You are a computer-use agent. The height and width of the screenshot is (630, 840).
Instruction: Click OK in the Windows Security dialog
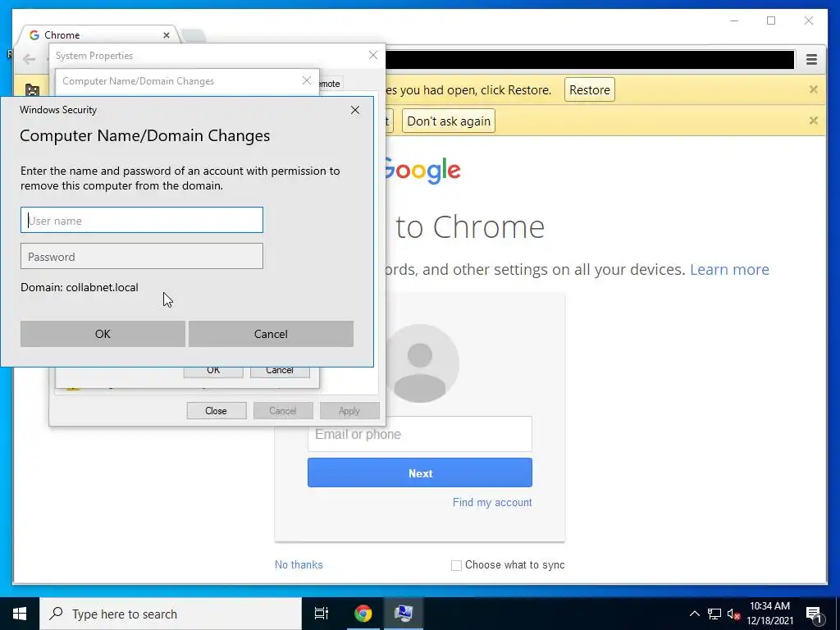tap(103, 334)
